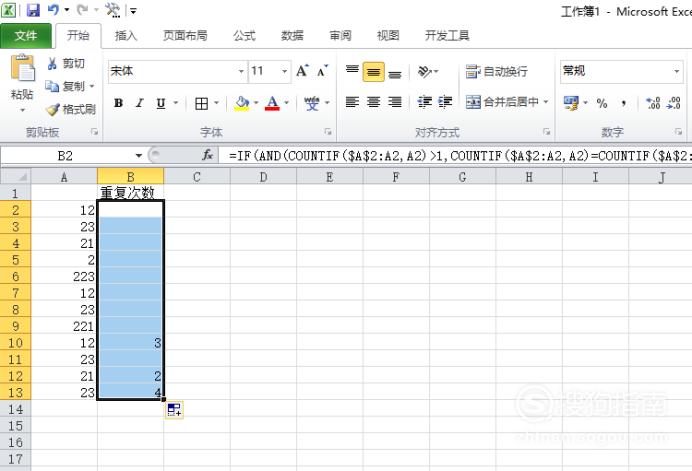This screenshot has width=692, height=471.
Task: Toggle align text right
Action: coord(395,102)
